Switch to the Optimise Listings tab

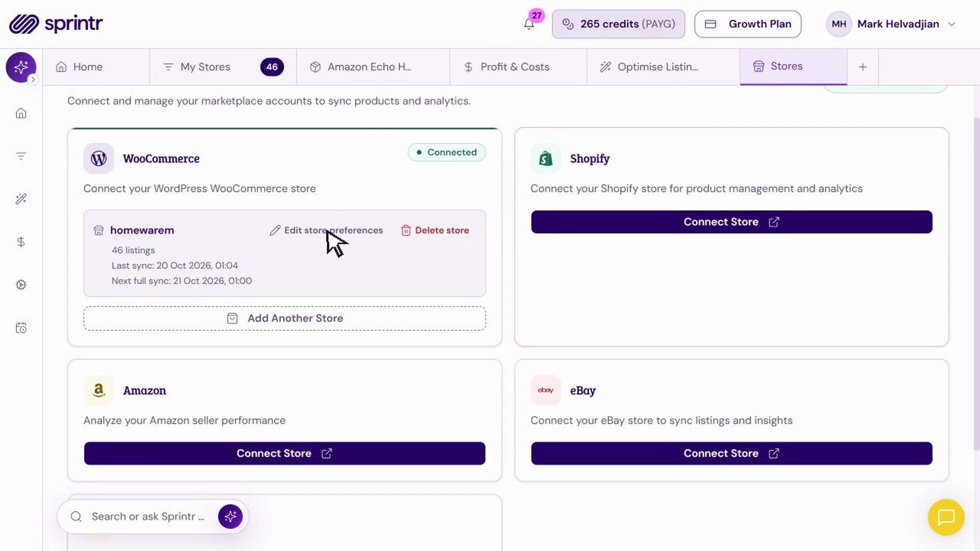(x=663, y=67)
